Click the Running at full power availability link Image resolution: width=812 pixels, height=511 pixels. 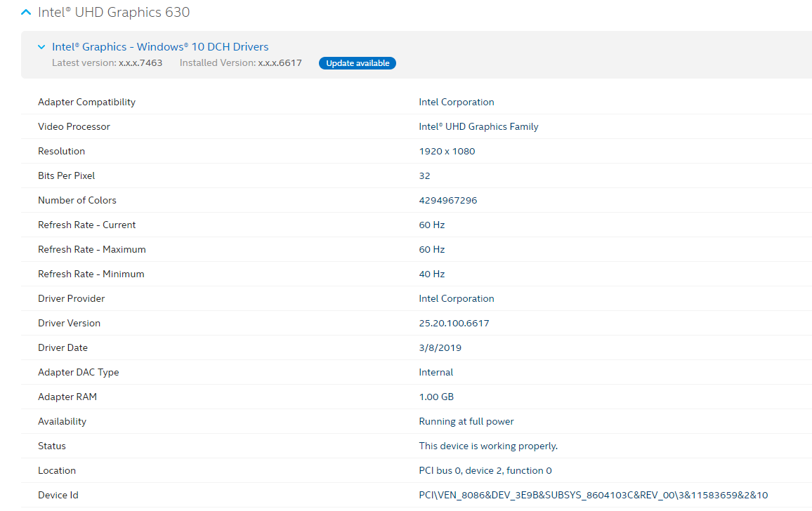(466, 421)
